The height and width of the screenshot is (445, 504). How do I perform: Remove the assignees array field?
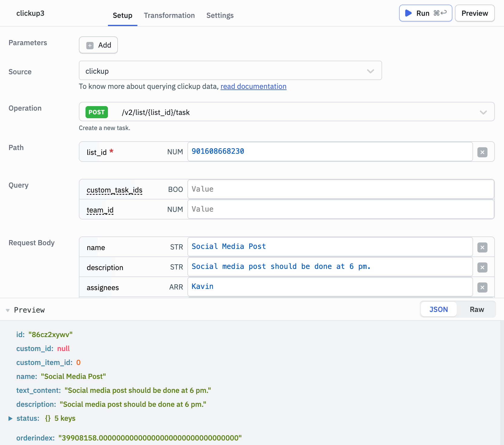pos(482,287)
